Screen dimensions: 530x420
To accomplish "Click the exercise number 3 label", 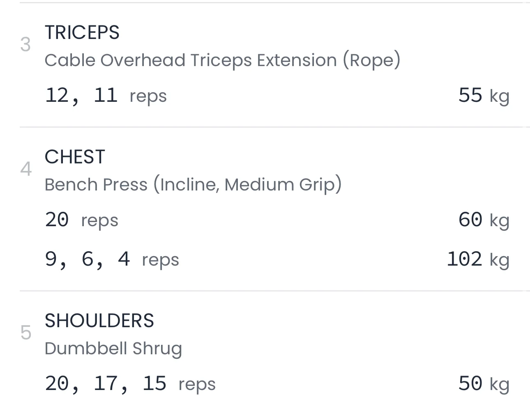I will click(25, 45).
